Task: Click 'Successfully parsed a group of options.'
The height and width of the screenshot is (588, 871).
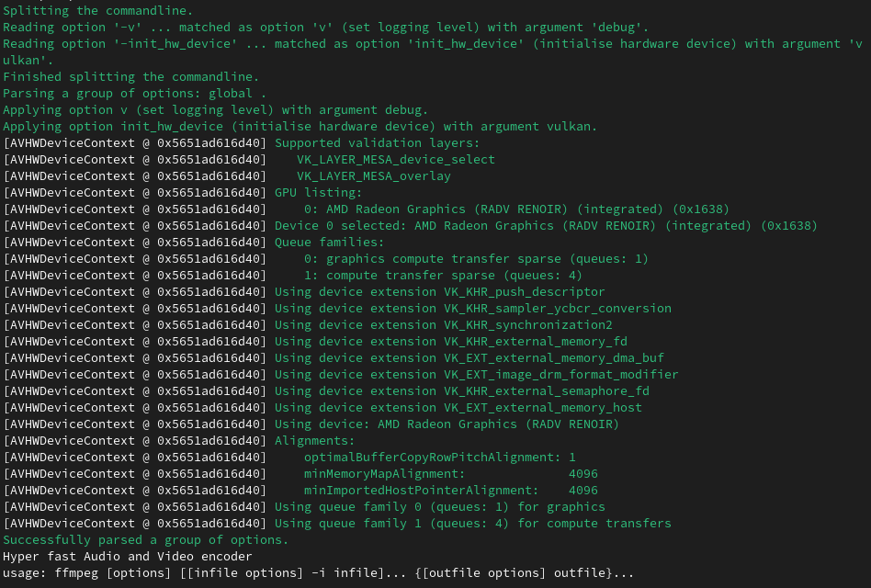Action: tap(145, 539)
